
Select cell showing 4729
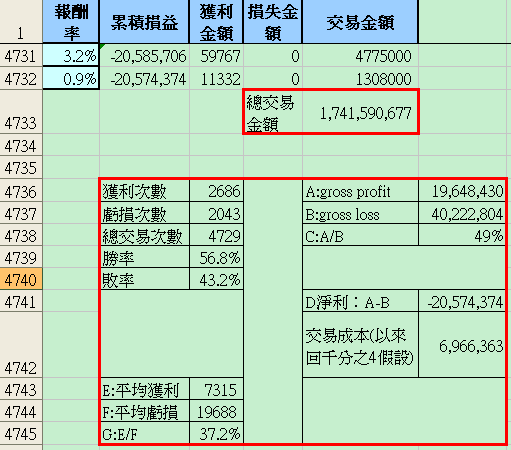point(216,235)
